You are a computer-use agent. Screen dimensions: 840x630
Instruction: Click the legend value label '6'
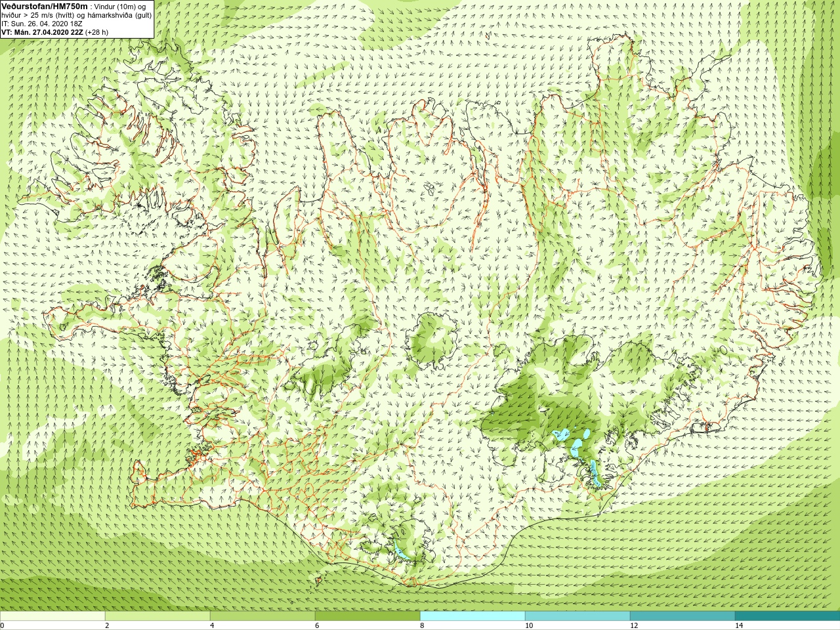coord(318,625)
